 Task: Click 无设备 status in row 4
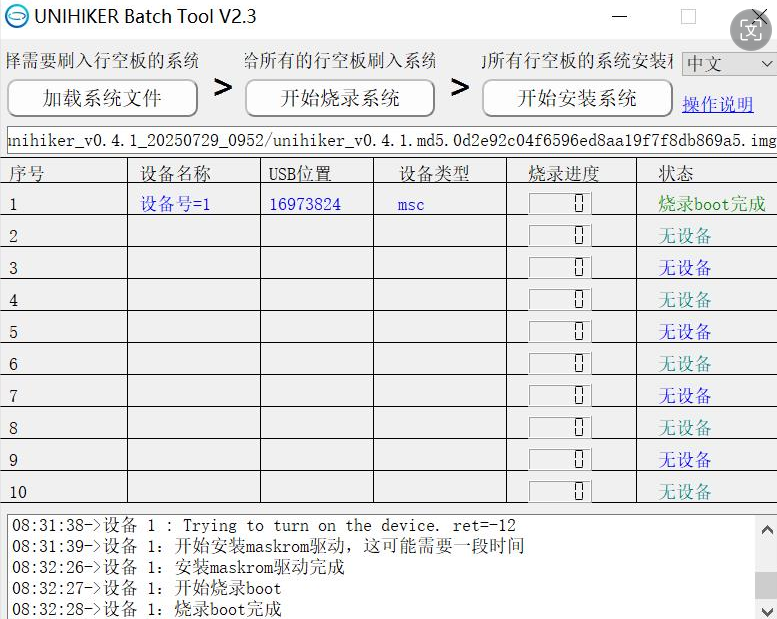(x=684, y=299)
